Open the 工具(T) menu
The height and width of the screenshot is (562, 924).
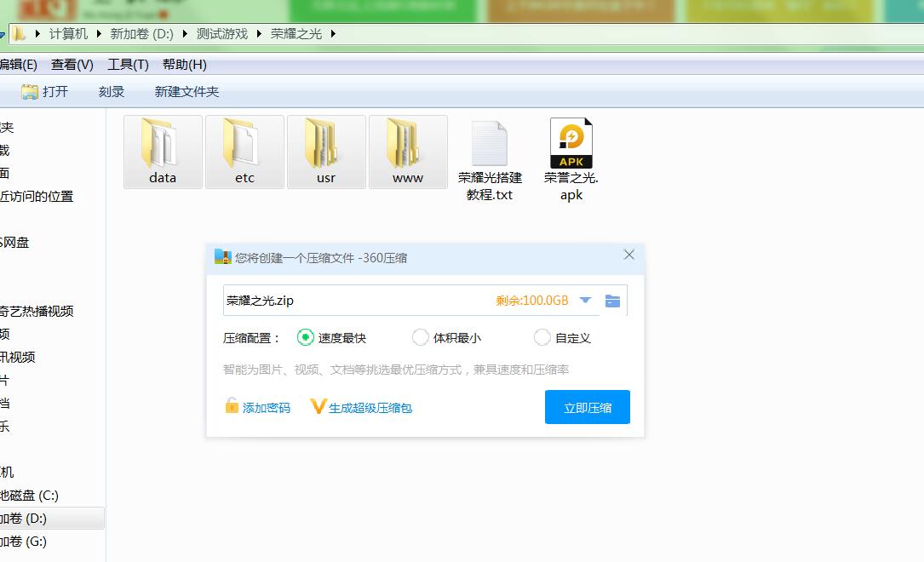(128, 65)
